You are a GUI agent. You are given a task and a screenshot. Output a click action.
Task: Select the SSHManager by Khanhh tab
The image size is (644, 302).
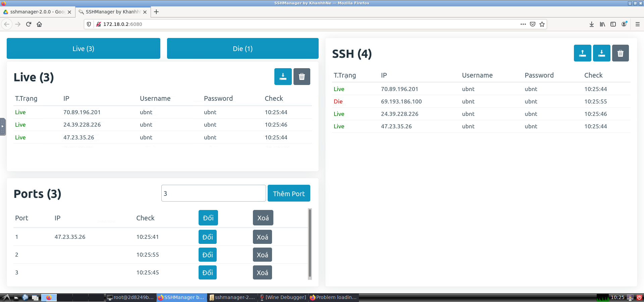click(x=113, y=12)
